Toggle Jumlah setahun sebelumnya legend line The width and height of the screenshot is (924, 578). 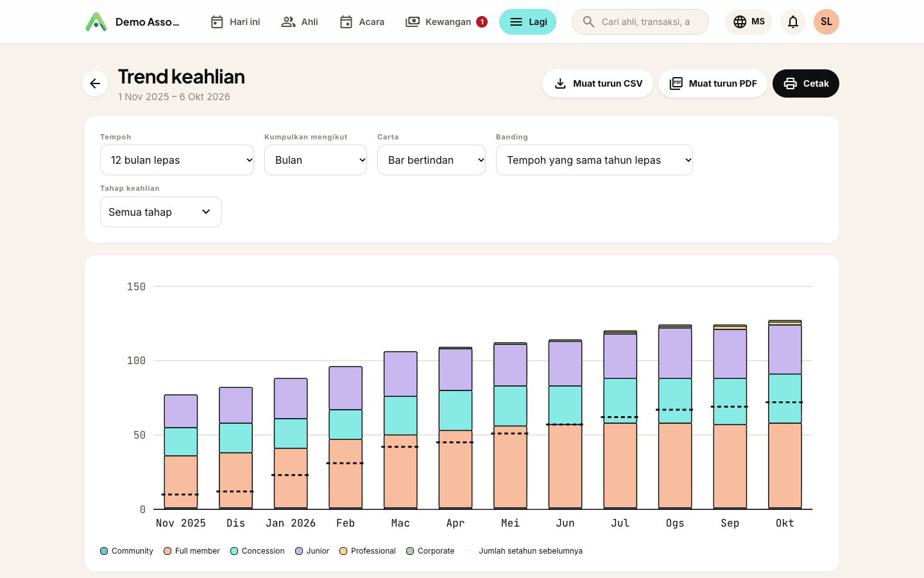pyautogui.click(x=524, y=551)
